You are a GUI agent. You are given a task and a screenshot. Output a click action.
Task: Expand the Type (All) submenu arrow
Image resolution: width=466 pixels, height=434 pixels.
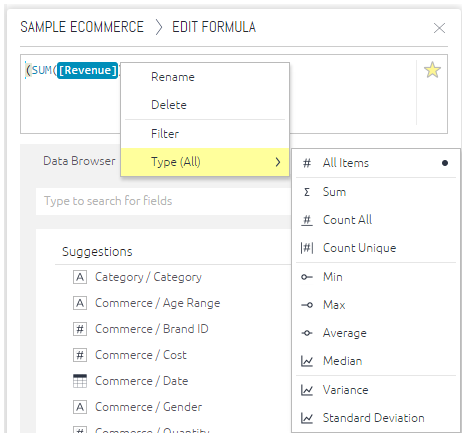tap(278, 162)
